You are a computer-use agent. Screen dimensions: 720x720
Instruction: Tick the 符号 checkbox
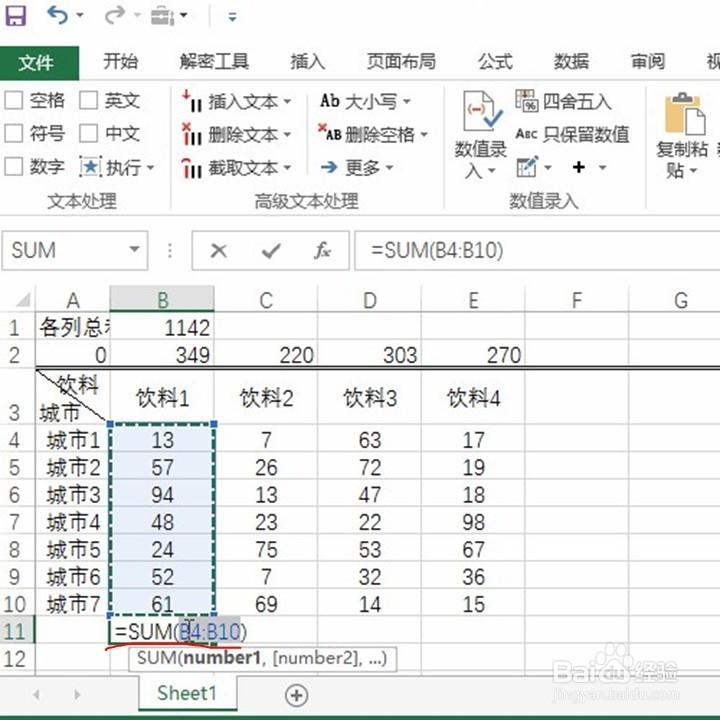14,134
